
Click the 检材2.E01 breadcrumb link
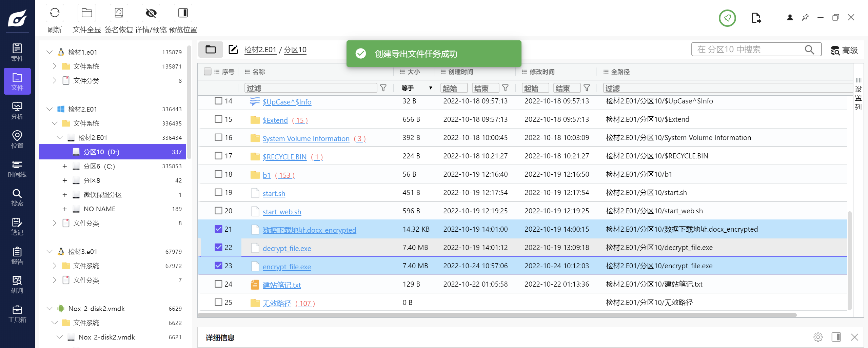(260, 50)
